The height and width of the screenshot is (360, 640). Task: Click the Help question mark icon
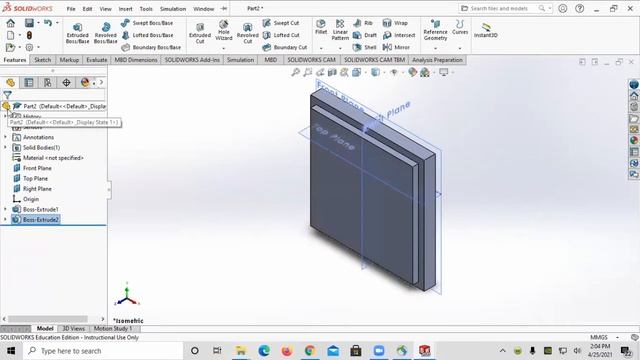point(579,8)
